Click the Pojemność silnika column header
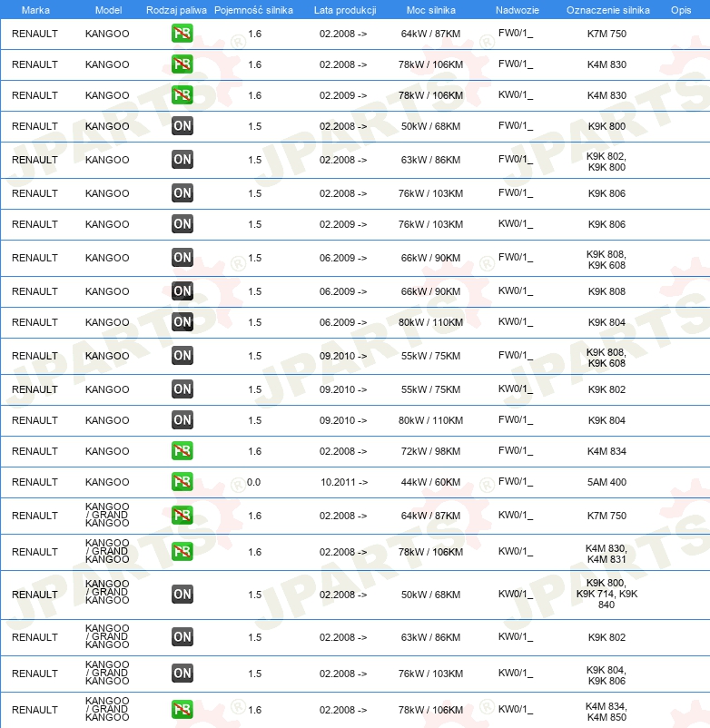710x728 pixels. (253, 10)
